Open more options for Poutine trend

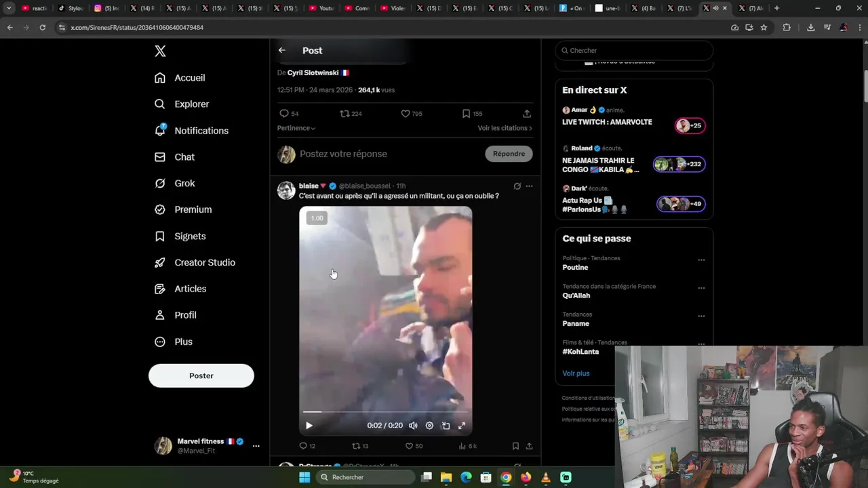(701, 260)
